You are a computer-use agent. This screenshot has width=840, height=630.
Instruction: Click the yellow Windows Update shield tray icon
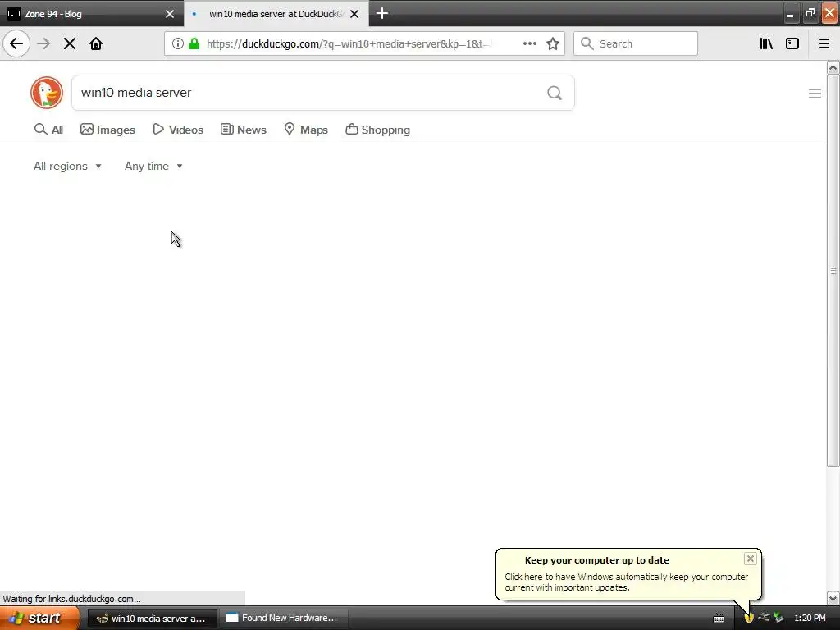749,619
